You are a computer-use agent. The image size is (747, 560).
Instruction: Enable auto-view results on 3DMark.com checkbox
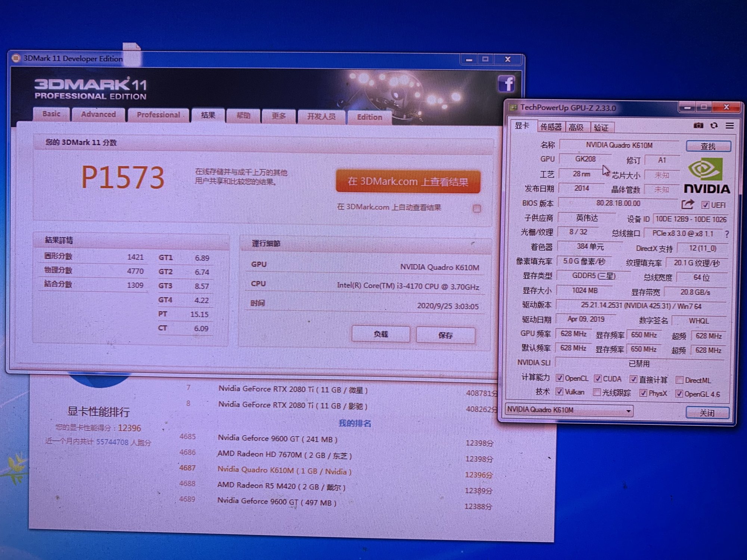click(x=477, y=208)
